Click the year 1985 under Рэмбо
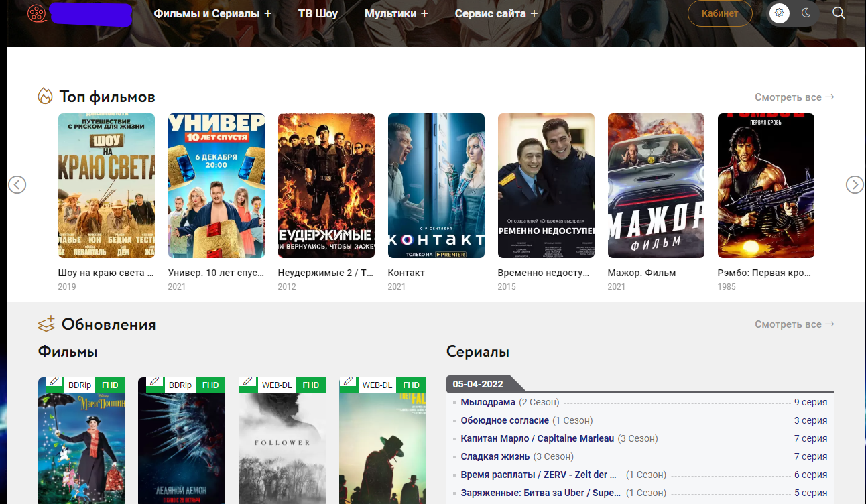 point(727,287)
